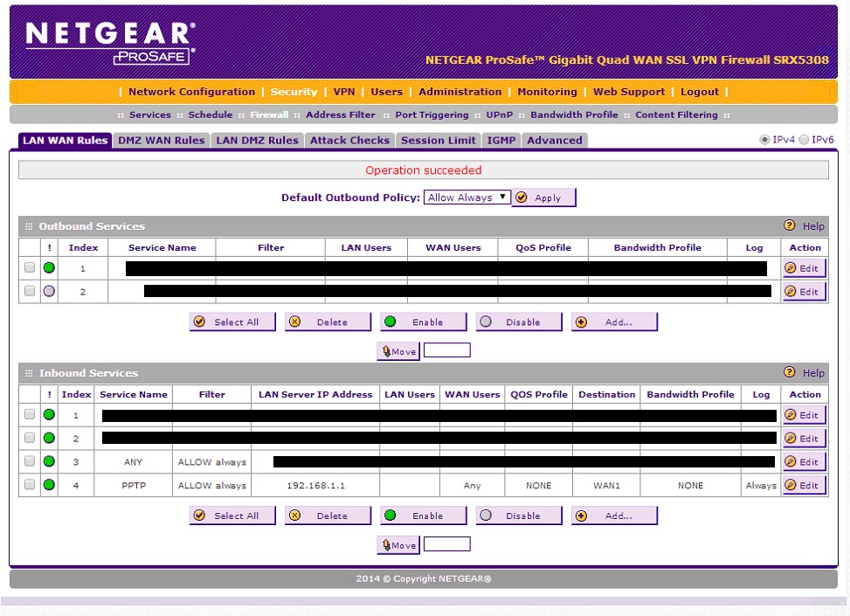
Task: Edit the first outbound service rule
Action: [803, 267]
